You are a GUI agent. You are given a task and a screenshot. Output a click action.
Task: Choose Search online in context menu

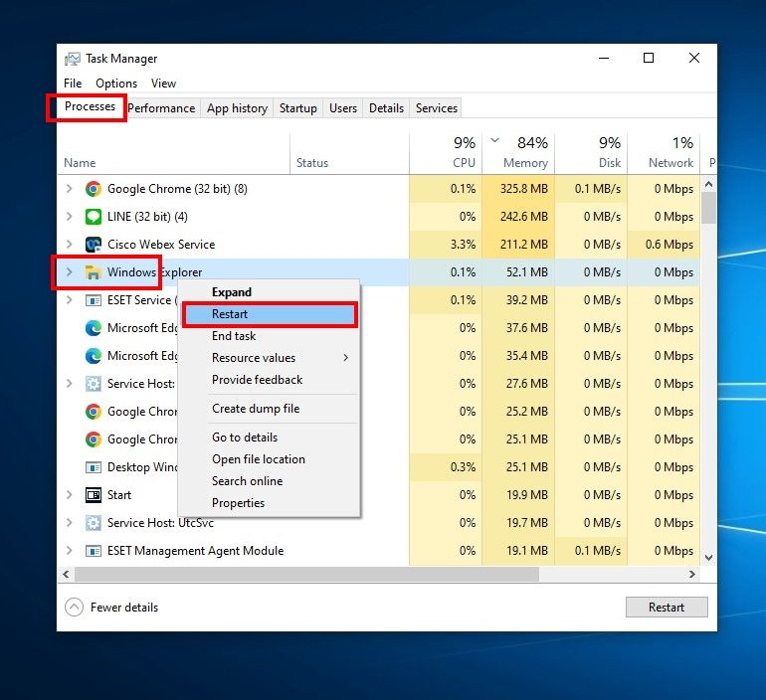point(270,481)
